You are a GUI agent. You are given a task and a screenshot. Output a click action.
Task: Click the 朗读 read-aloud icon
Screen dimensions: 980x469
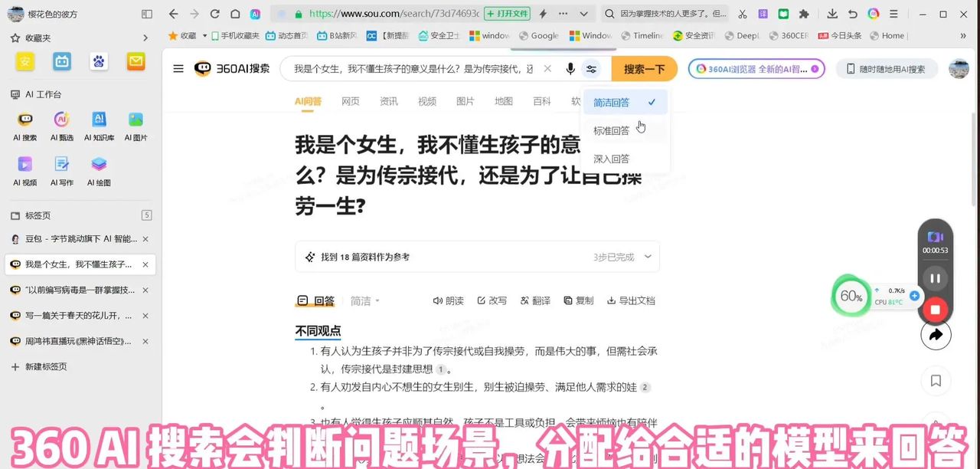pos(448,300)
